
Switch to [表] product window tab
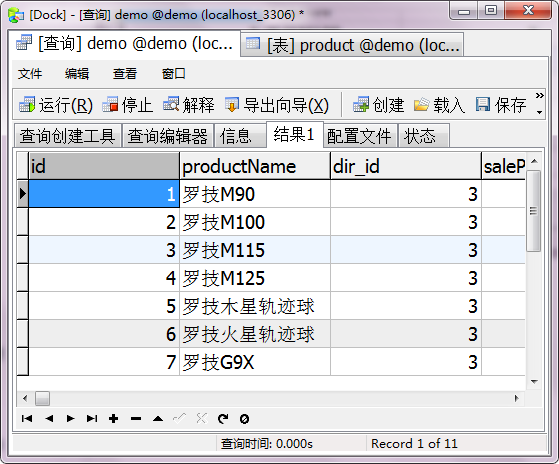(x=352, y=45)
